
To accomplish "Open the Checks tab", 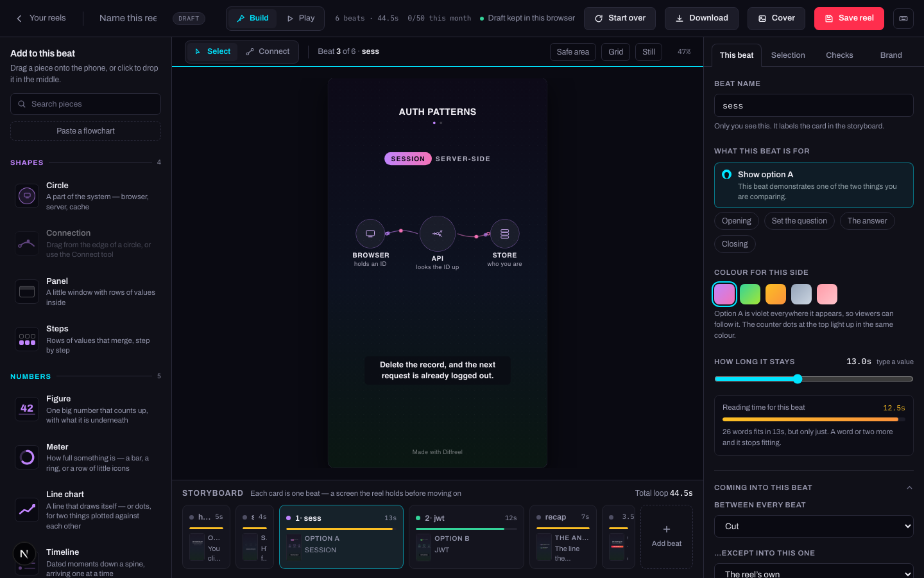I will click(839, 55).
